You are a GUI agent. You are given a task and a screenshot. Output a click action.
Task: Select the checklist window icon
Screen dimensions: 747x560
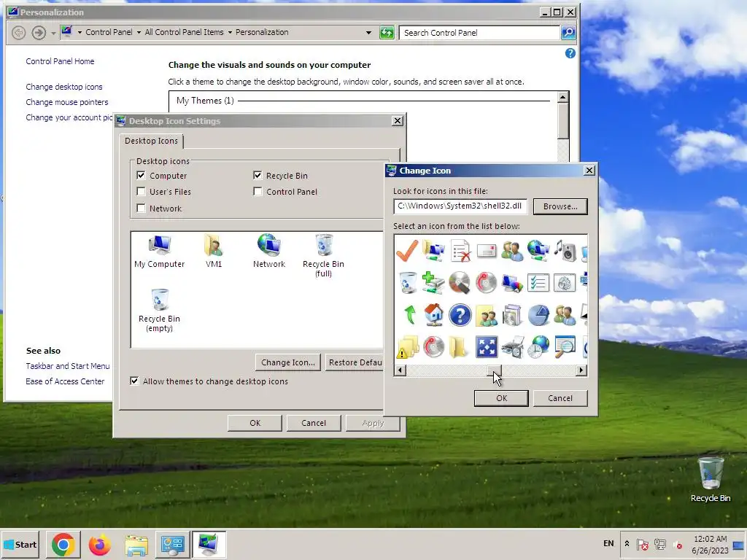coord(538,283)
